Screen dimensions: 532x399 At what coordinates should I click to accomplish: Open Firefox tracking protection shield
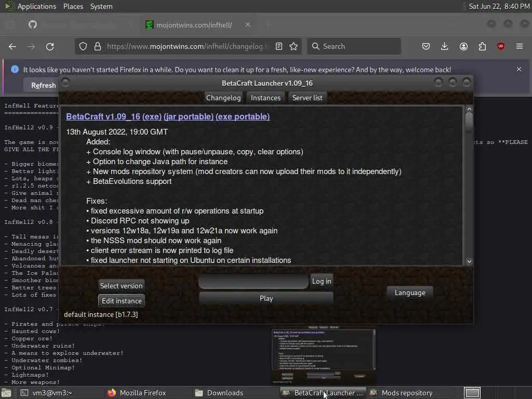coord(83,46)
